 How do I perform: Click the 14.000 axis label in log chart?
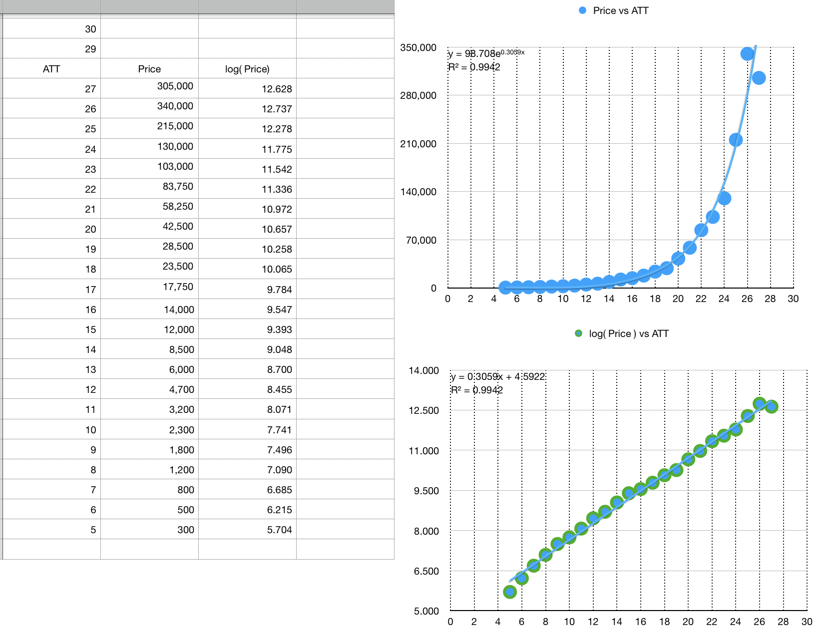(423, 370)
